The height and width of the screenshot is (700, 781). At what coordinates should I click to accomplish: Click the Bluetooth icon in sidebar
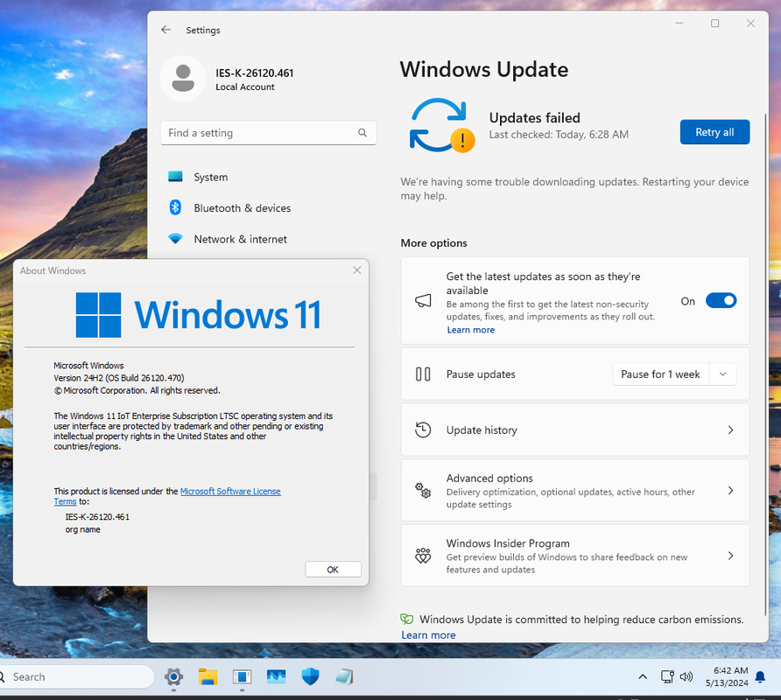tap(175, 207)
